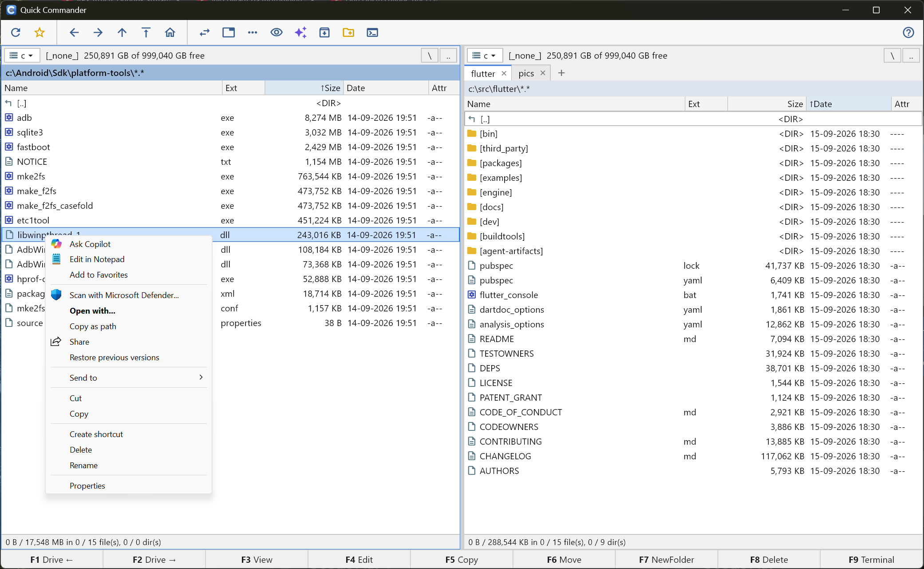The image size is (924, 569).
Task: Go forward with the right arrow icon
Action: tap(98, 32)
